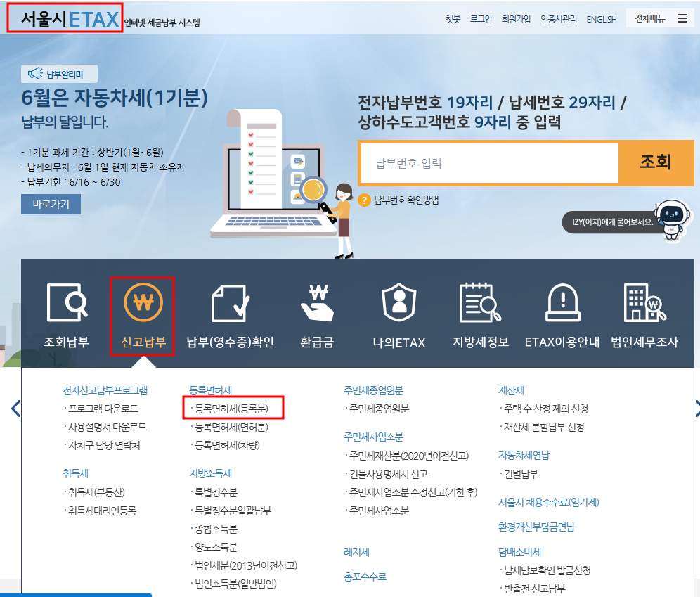Select 등록면허세(면허분) link
Screen dimensions: 700x597
click(x=231, y=427)
